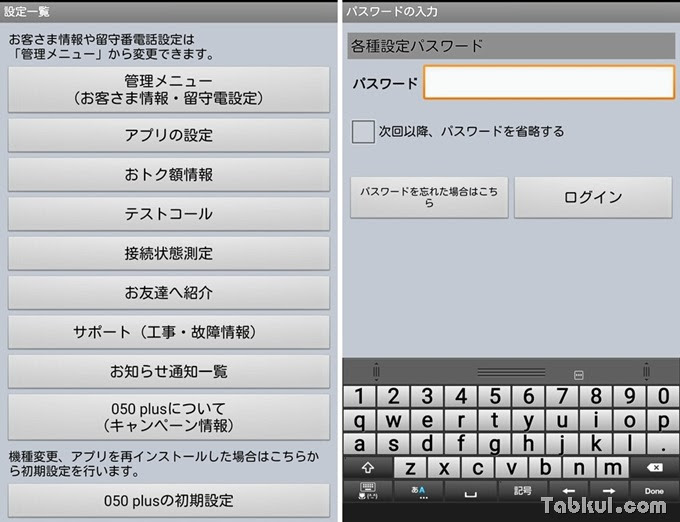Tap 050 plusの初期設定 button

169,501
